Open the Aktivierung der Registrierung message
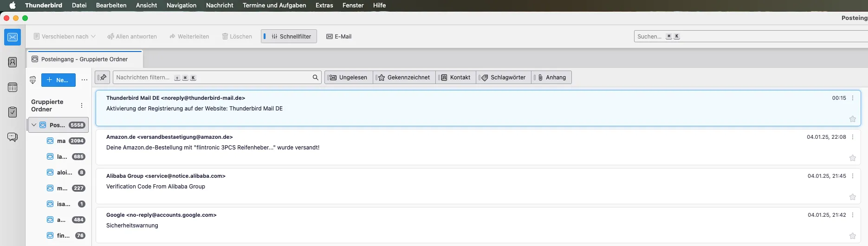This screenshot has width=868, height=246. 478,108
